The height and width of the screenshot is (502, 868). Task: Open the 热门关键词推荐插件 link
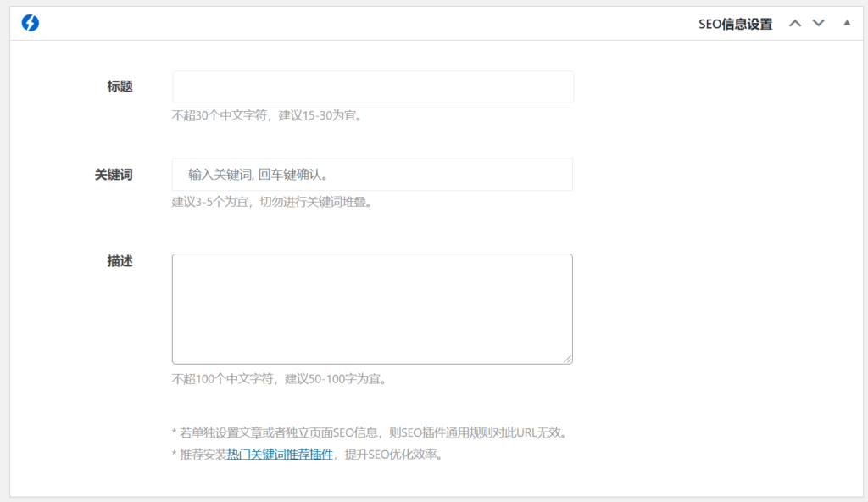coord(280,455)
